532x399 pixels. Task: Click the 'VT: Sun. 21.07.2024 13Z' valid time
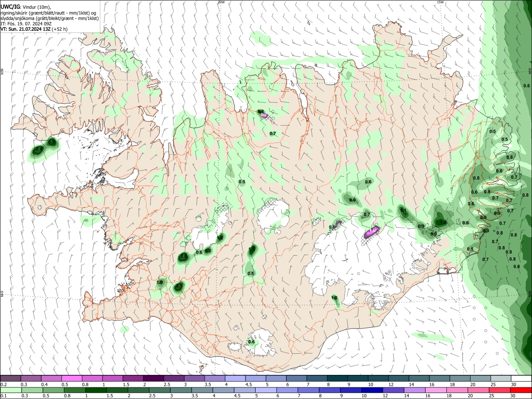tap(25, 29)
